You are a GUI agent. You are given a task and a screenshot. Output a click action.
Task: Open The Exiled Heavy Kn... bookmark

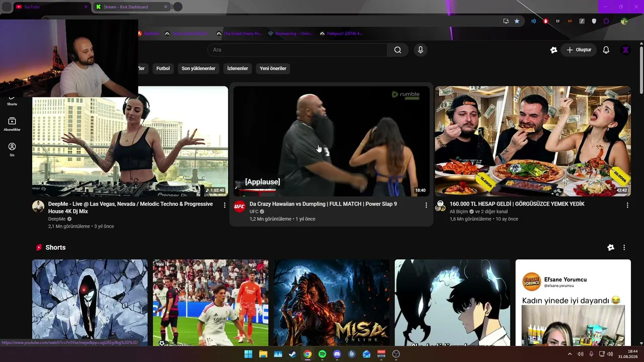pyautogui.click(x=239, y=34)
